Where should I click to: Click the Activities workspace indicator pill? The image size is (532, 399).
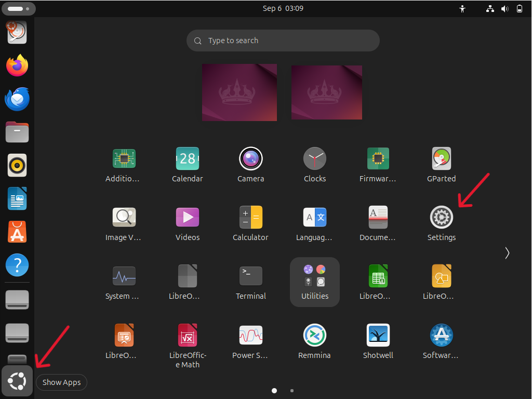(19, 9)
